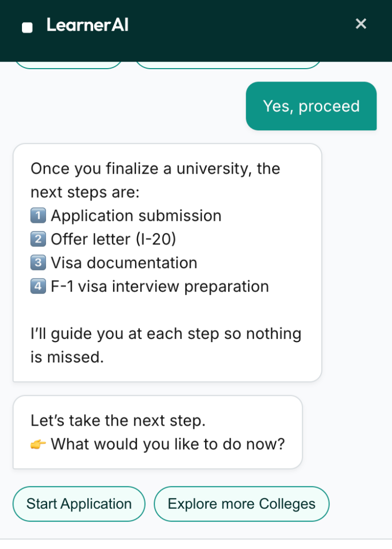Click the partially hidden right chip button at top
392x549 pixels.
[228, 65]
